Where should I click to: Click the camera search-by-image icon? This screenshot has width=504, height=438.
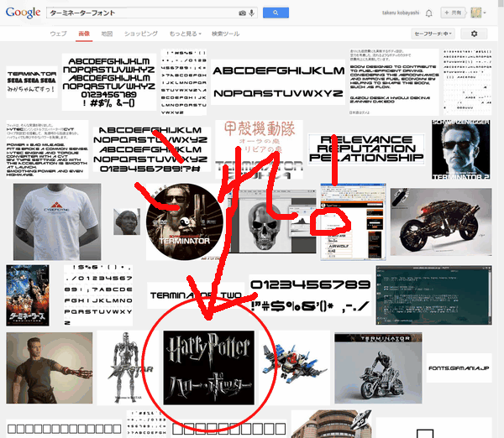(x=242, y=13)
